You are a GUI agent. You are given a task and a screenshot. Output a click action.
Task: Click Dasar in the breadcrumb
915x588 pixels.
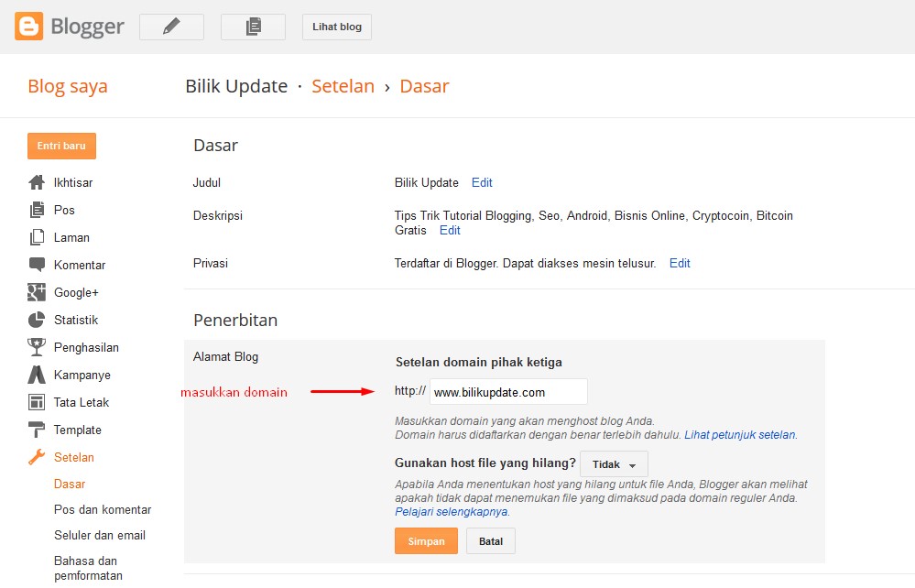click(x=424, y=86)
